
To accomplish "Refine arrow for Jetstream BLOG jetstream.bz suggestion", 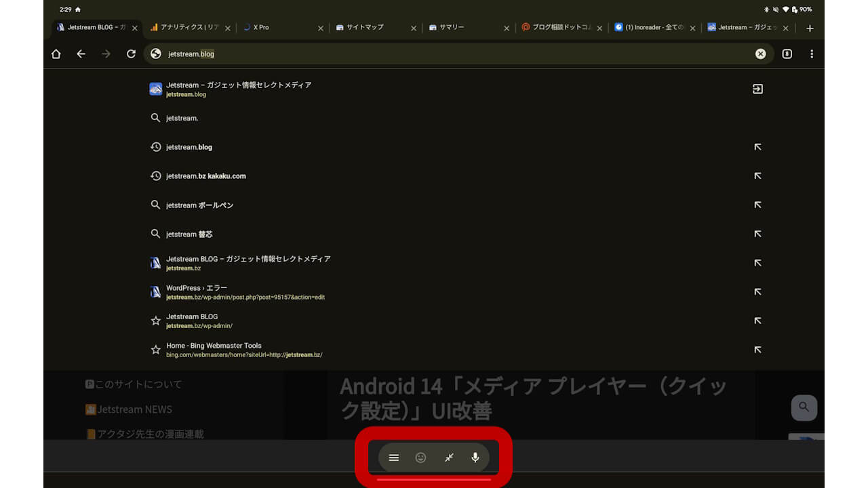I will (x=757, y=263).
